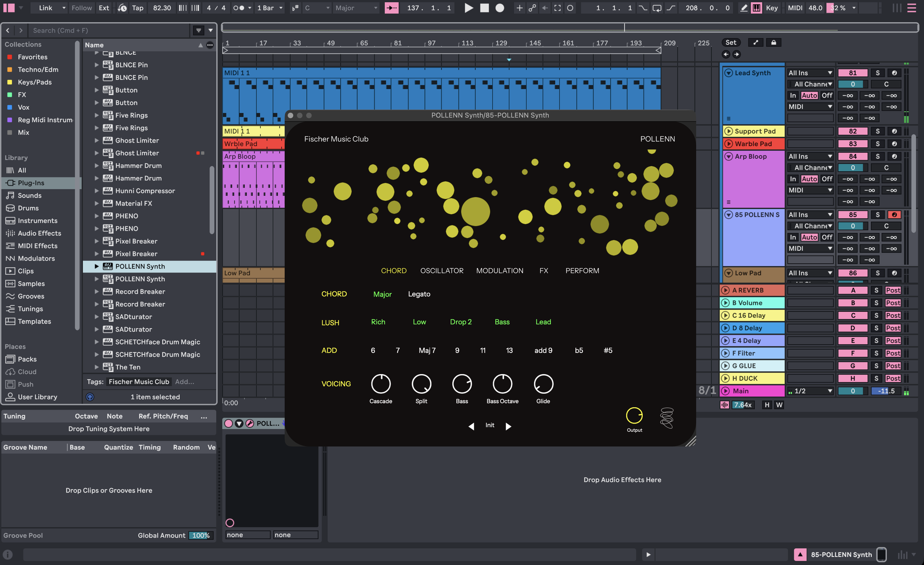Image resolution: width=924 pixels, height=565 pixels.
Task: Toggle the metronome icon
Action: click(x=238, y=8)
